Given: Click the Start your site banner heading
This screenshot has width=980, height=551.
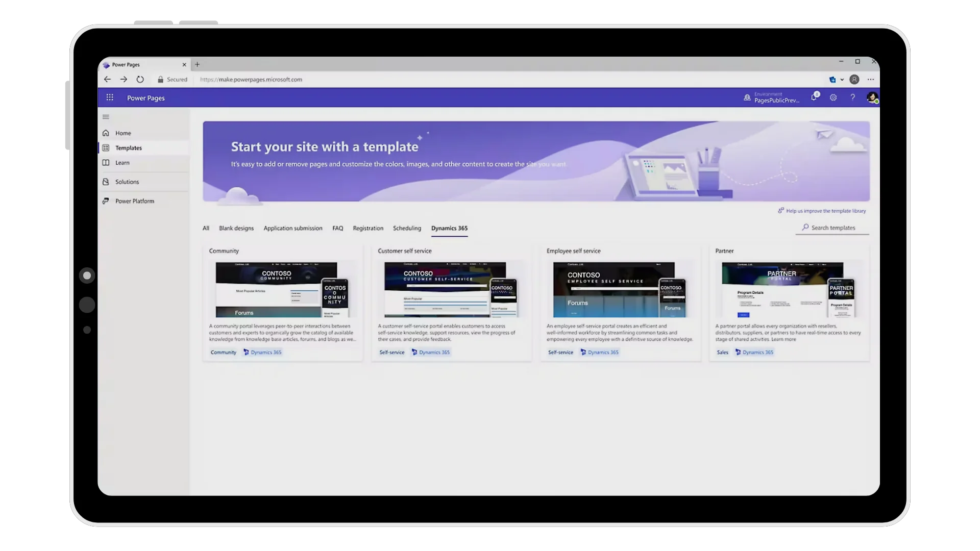Looking at the screenshot, I should 325,147.
